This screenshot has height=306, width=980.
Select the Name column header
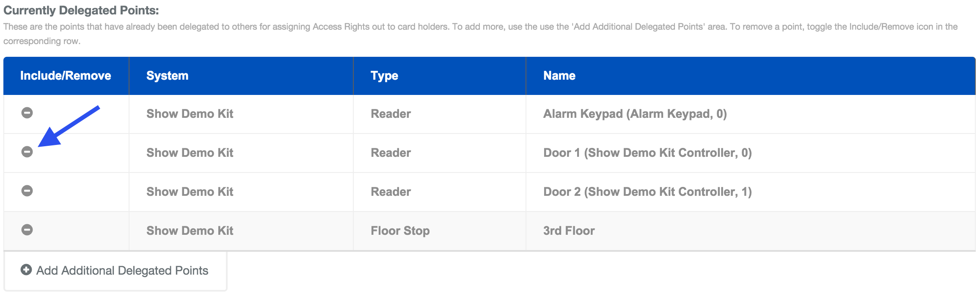pyautogui.click(x=559, y=75)
